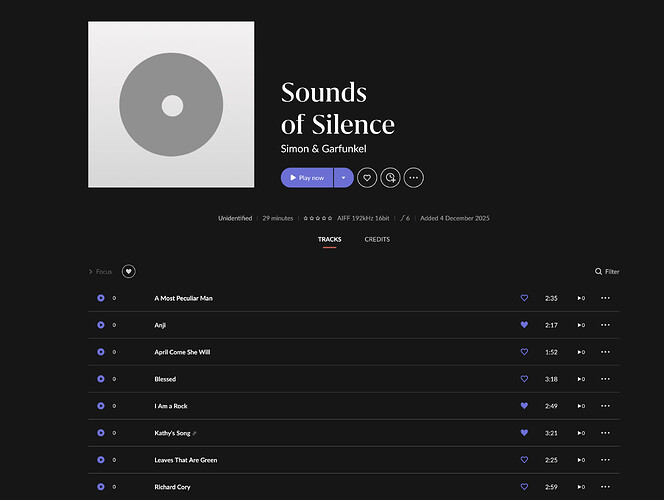This screenshot has width=664, height=500.
Task: Play Richard Cory
Action: tap(101, 487)
